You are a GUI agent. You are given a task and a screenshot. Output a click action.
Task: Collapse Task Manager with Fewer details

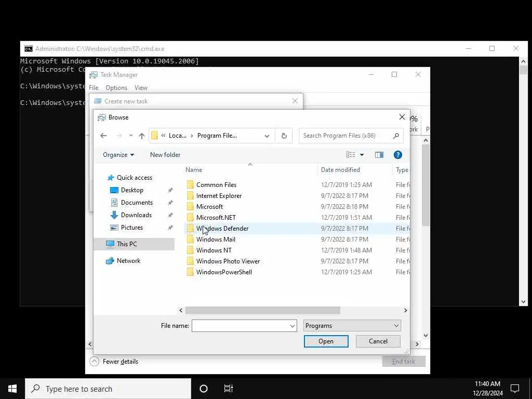(114, 362)
